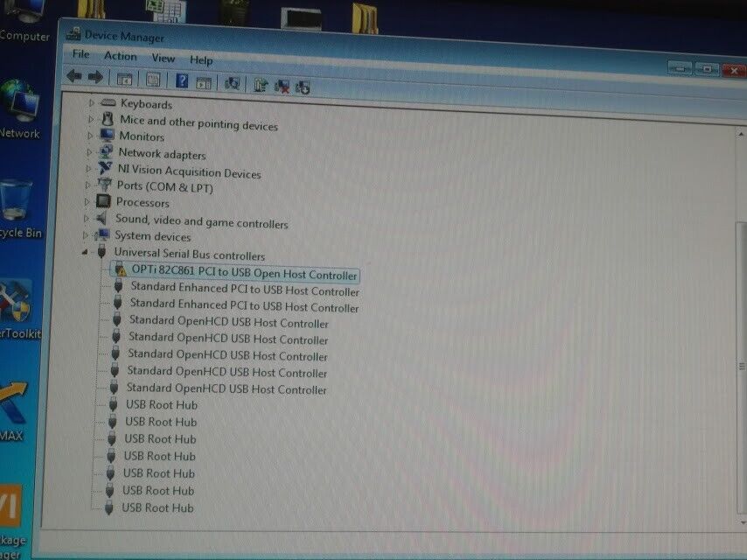Image resolution: width=747 pixels, height=560 pixels.
Task: Select the first USB Root Hub entry
Action: [x=162, y=404]
